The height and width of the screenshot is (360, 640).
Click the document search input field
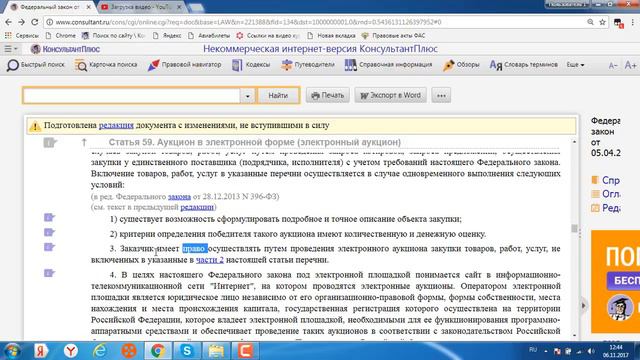(x=131, y=96)
